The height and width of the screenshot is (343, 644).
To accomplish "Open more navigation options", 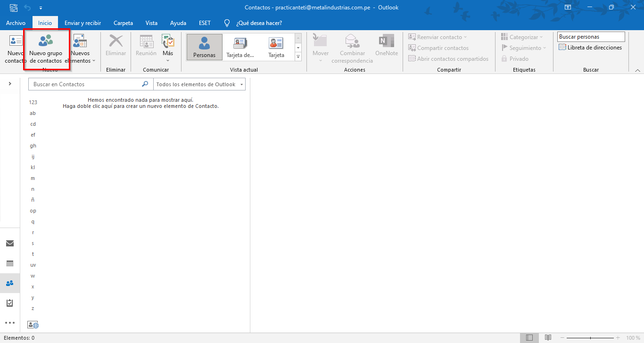I will pyautogui.click(x=10, y=323).
